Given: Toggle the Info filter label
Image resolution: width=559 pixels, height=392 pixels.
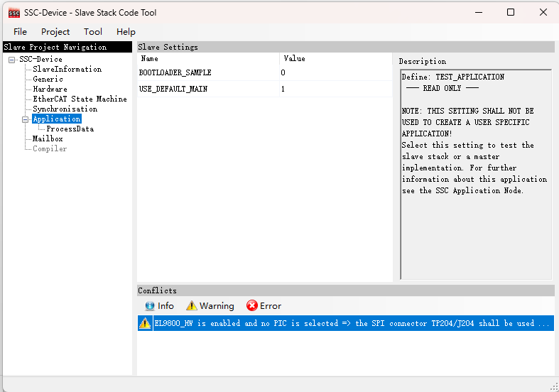Looking at the screenshot, I should 165,306.
